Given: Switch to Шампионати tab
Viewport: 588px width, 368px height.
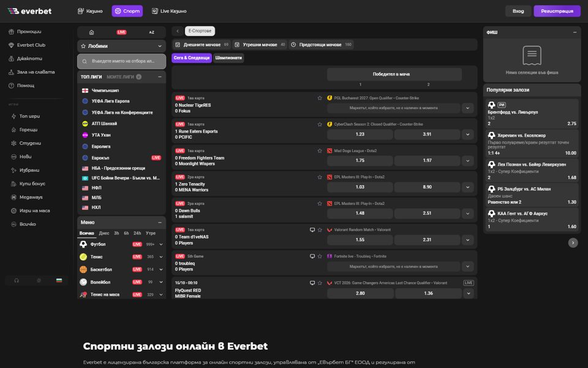Looking at the screenshot, I should click(x=228, y=58).
